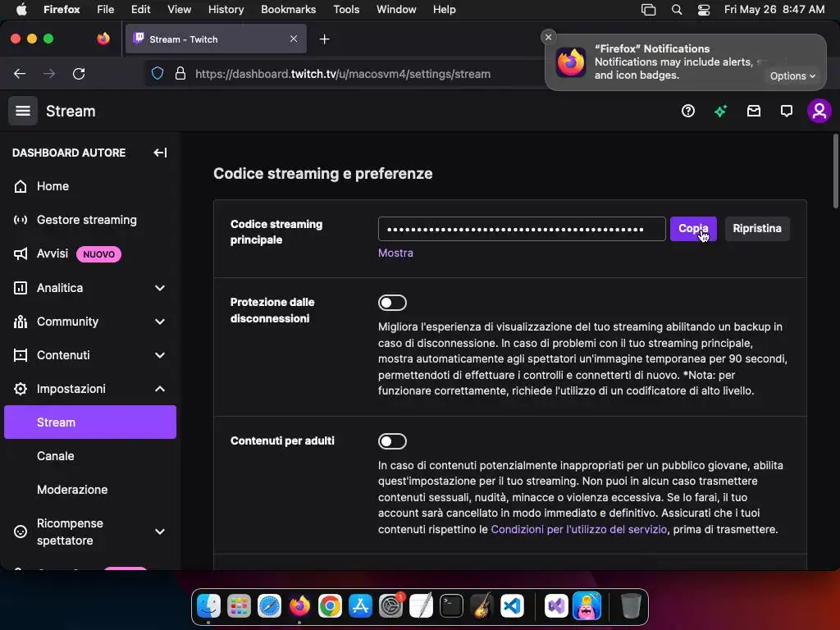The width and height of the screenshot is (840, 630).
Task: Click the Copia button
Action: click(693, 229)
